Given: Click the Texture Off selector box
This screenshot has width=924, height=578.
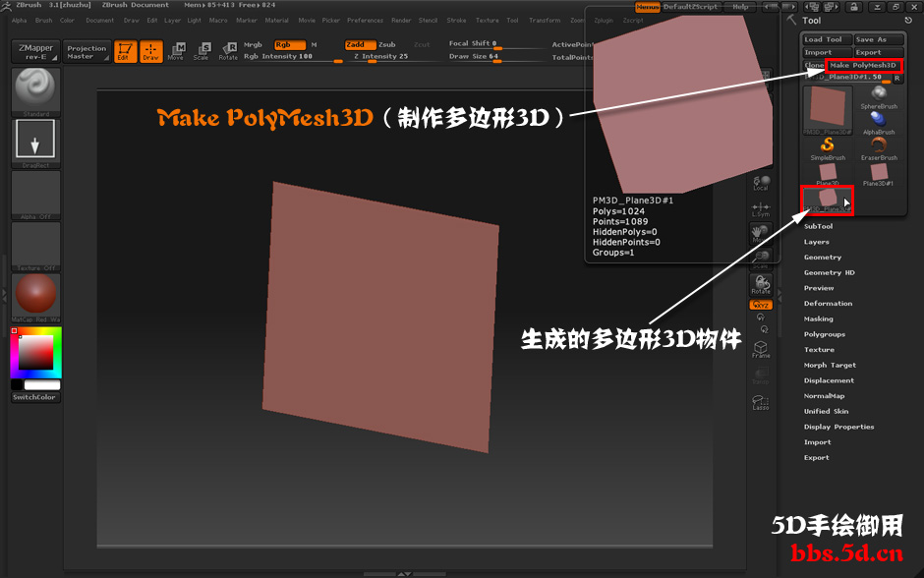Looking at the screenshot, I should pos(36,247).
